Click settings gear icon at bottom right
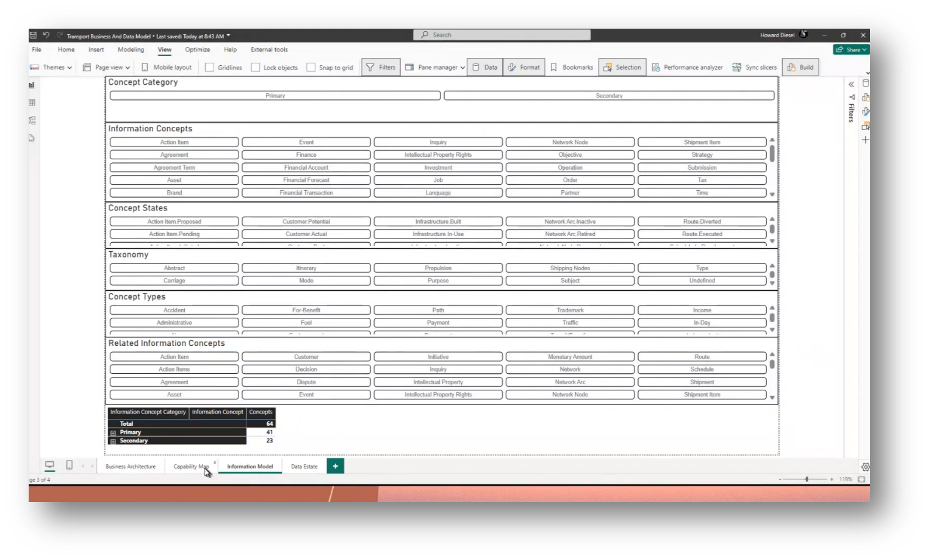Image resolution: width=928 pixels, height=560 pixels. 865,467
